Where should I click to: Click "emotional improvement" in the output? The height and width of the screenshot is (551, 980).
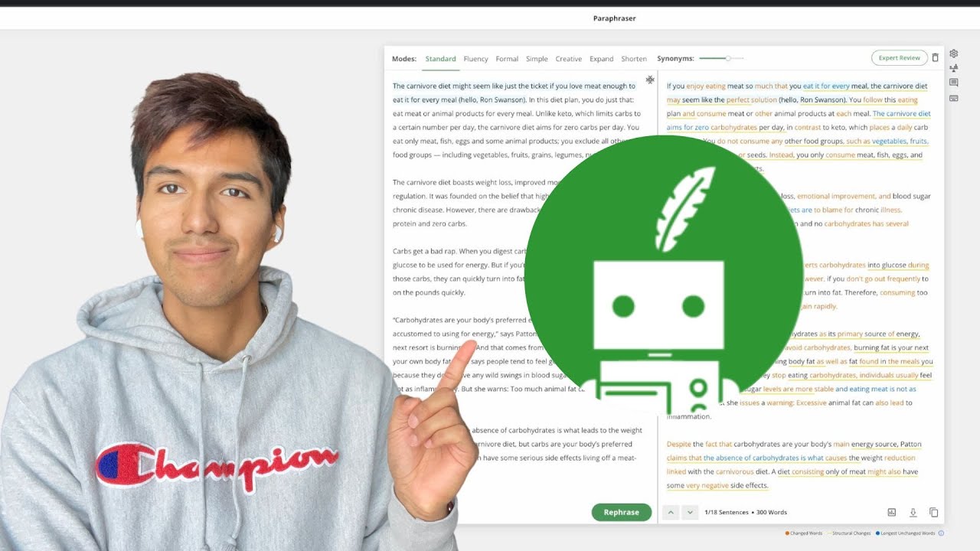[836, 197]
